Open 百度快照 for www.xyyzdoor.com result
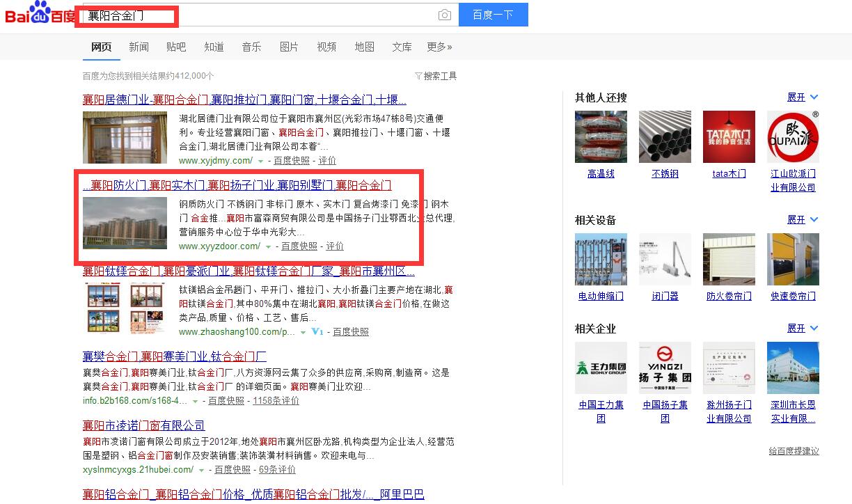Viewport: 852px width, 504px height. pos(299,246)
